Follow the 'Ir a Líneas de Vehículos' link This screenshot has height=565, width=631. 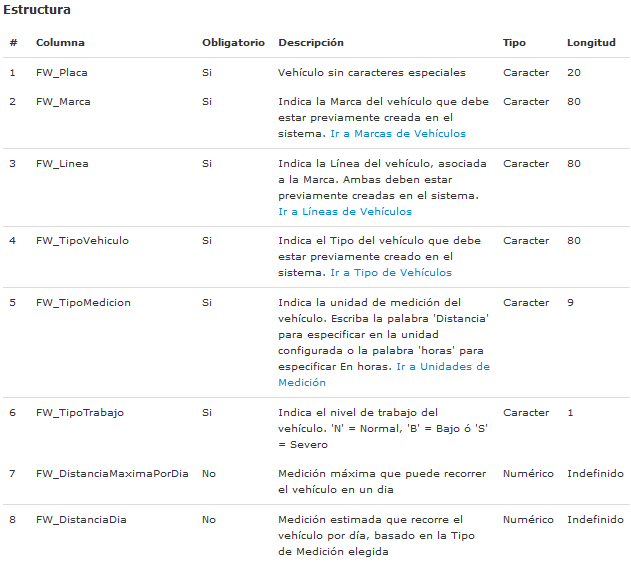[345, 211]
